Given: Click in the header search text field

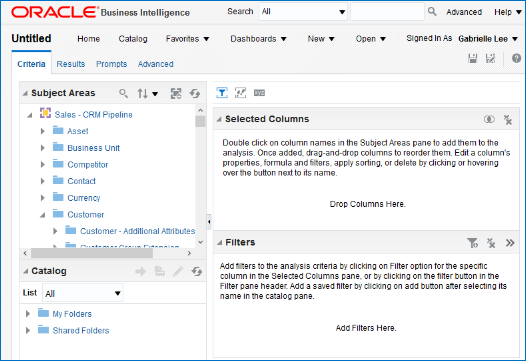Looking at the screenshot, I should click(387, 12).
